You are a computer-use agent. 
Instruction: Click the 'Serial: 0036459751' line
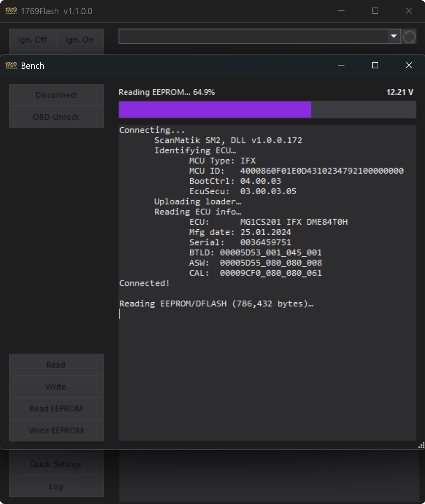(x=240, y=242)
